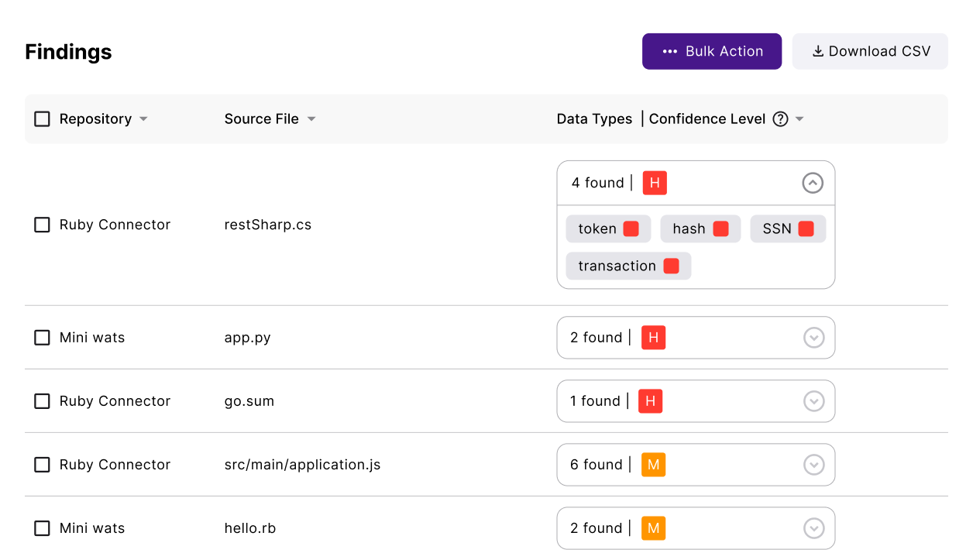Click the src/main/application.js file name
973x560 pixels.
302,465
